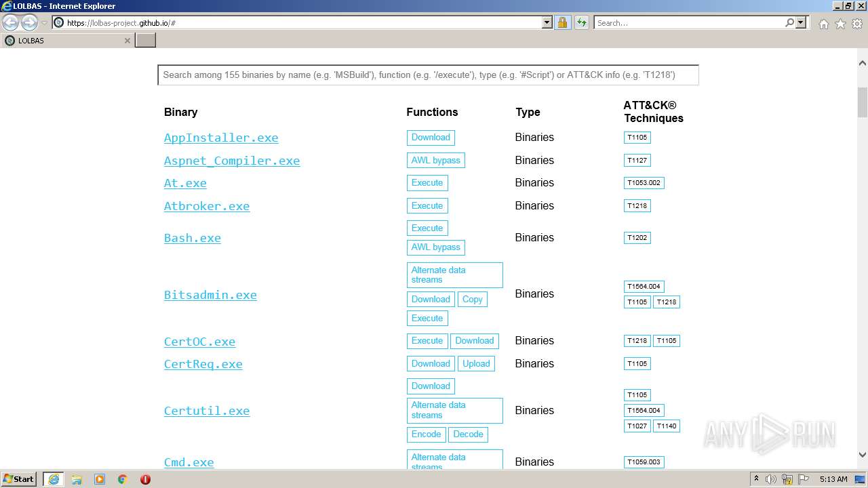Open the Certutil.exe binary link
868x488 pixels.
207,411
